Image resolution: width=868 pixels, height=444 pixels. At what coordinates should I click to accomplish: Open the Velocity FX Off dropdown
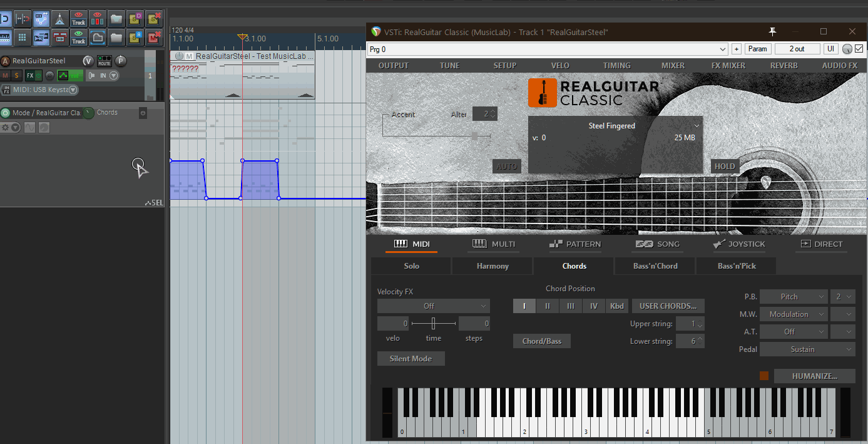click(x=433, y=306)
